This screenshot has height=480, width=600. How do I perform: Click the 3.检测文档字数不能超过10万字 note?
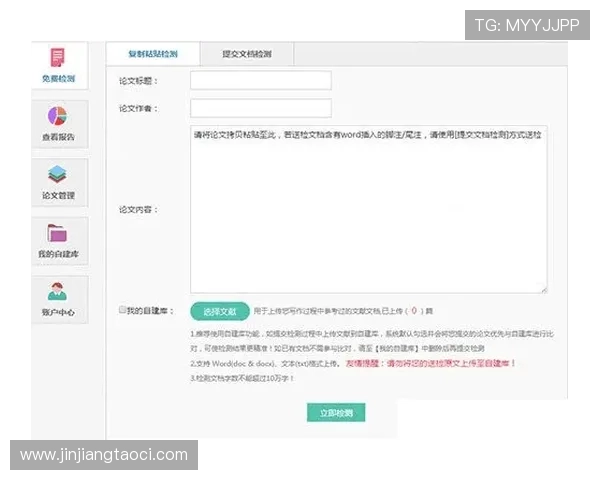pos(242,379)
